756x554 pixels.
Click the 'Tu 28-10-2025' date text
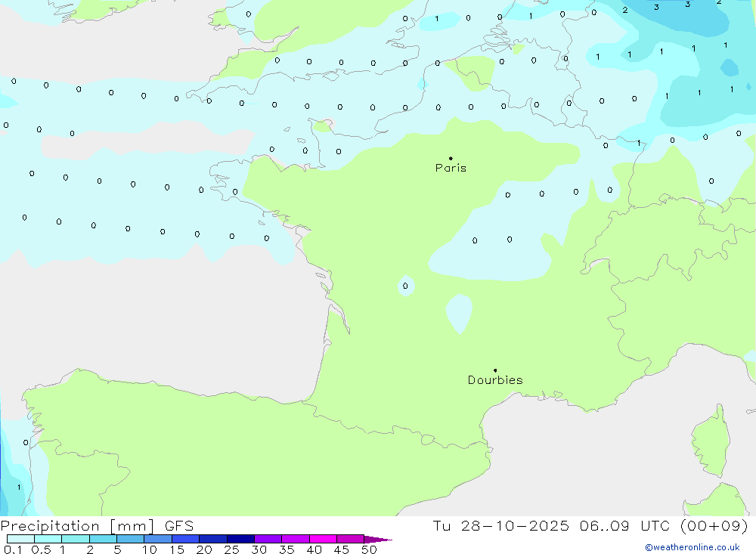(x=500, y=526)
